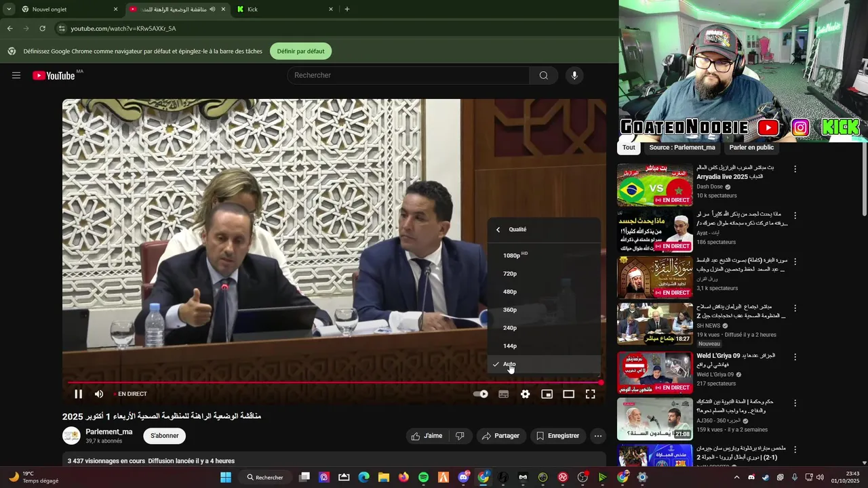868x488 pixels.
Task: Toggle subtitles in the video player
Action: click(x=503, y=394)
